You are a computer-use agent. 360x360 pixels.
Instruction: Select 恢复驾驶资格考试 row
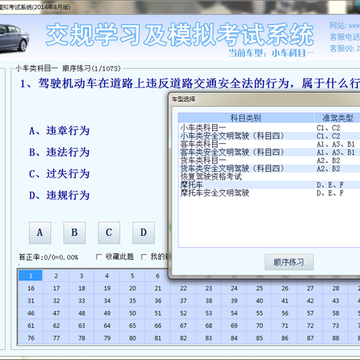tap(269, 177)
